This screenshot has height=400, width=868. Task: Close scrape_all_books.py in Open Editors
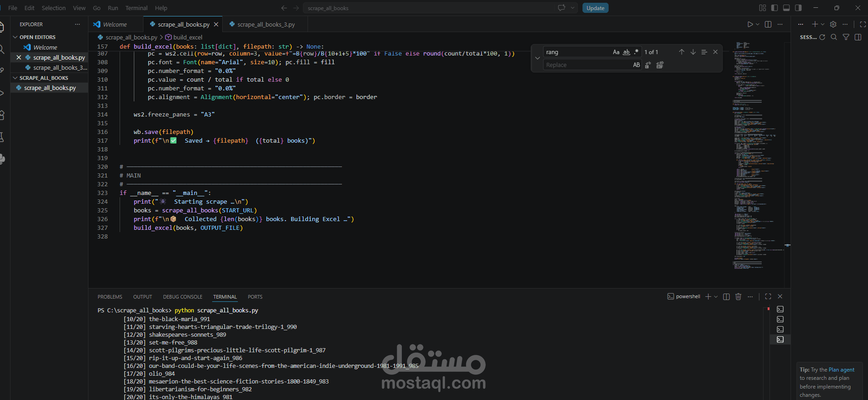pos(19,57)
